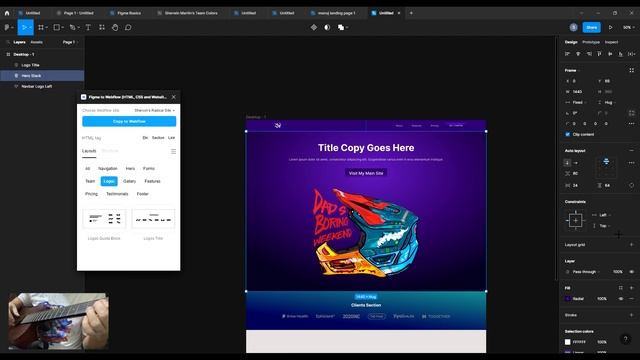
Task: Select the Hero Stack layer
Action: (x=42, y=76)
